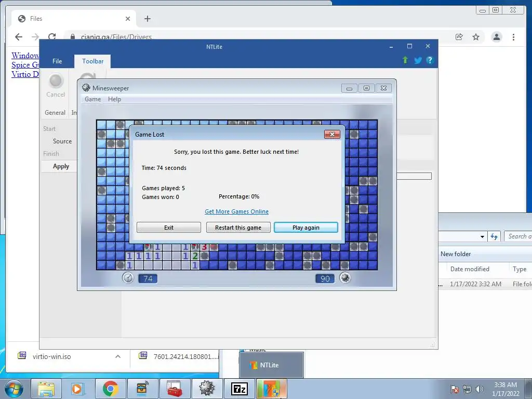Click the treasure chest taskbar icon
Image resolution: width=532 pixels, height=399 pixels.
tap(142, 389)
